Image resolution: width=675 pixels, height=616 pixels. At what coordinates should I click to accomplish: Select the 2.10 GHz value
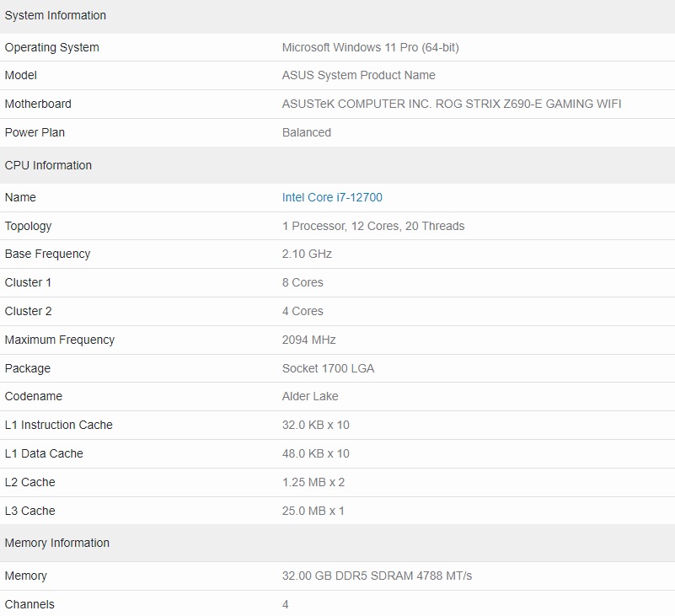(x=307, y=254)
